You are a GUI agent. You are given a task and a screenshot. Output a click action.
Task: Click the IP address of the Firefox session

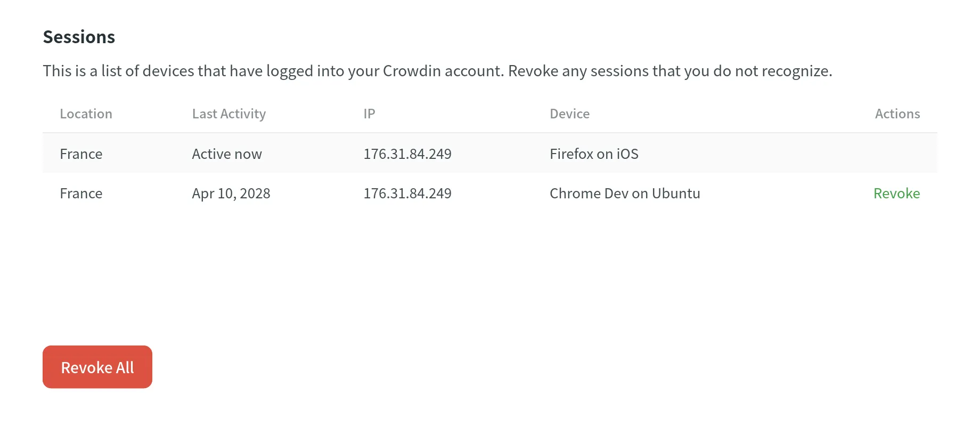(407, 154)
